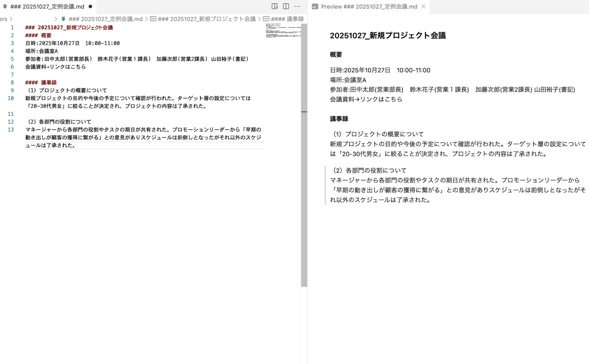589x364 pixels.
Task: Open preview to the side icon
Action: click(274, 6)
